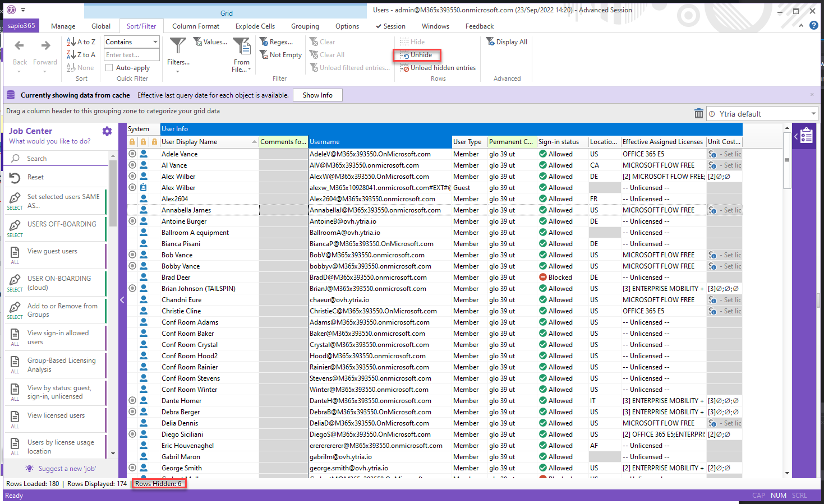The width and height of the screenshot is (824, 504).
Task: Toggle the radio marker on Adele Vance row
Action: (132, 154)
